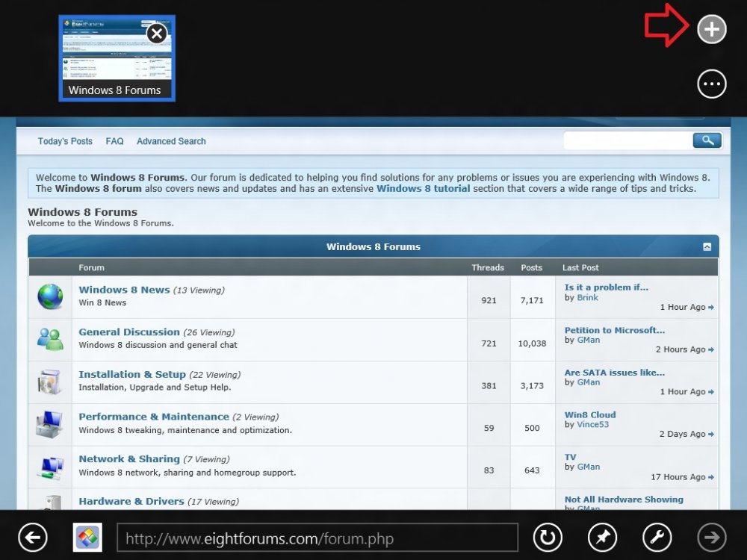The width and height of the screenshot is (747, 560).
Task: Open the Network & Sharing forum
Action: pos(129,459)
